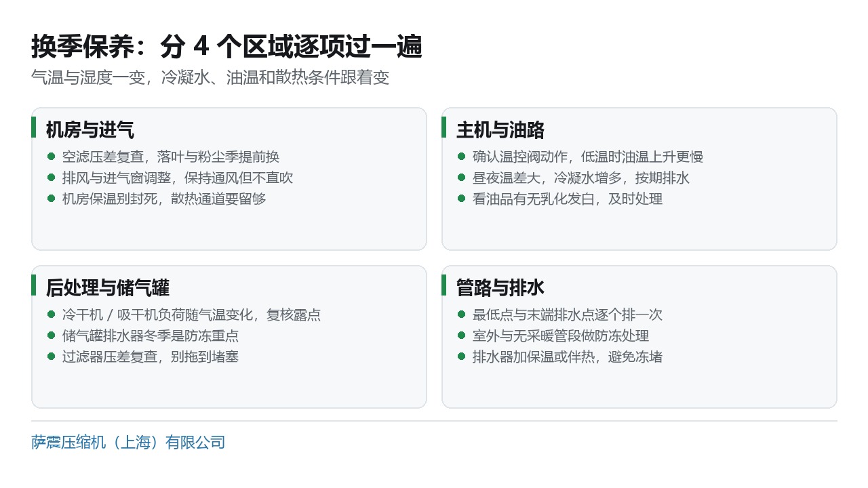Screen dimensions: 868x488
Task: Select the line 机房保温别封死，散热通道要留够
Action: (164, 199)
